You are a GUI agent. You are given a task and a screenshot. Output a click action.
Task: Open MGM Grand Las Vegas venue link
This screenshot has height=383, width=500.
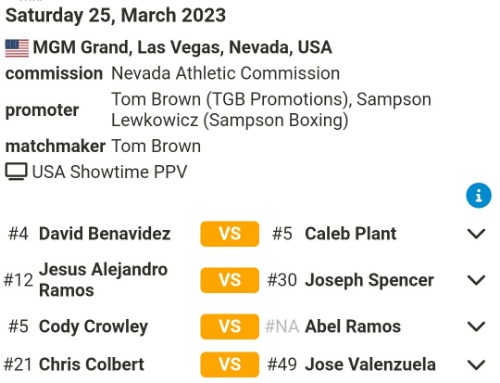coord(182,47)
